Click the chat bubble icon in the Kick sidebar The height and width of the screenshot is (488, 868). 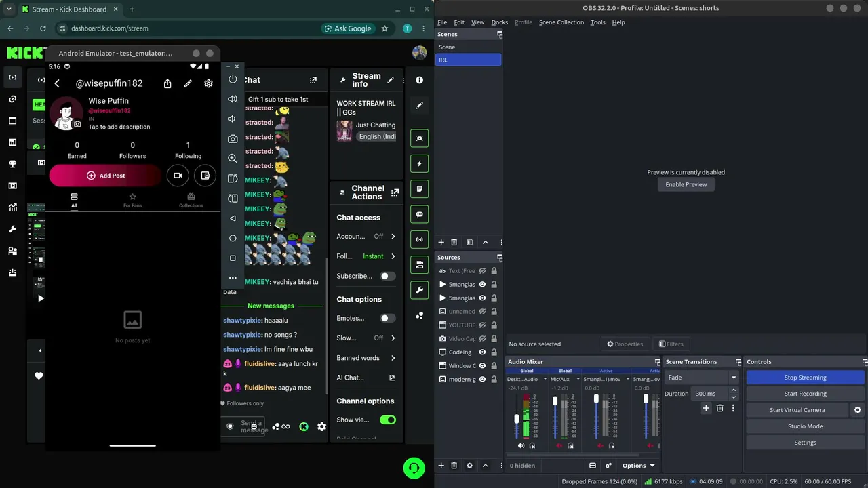[x=419, y=214]
